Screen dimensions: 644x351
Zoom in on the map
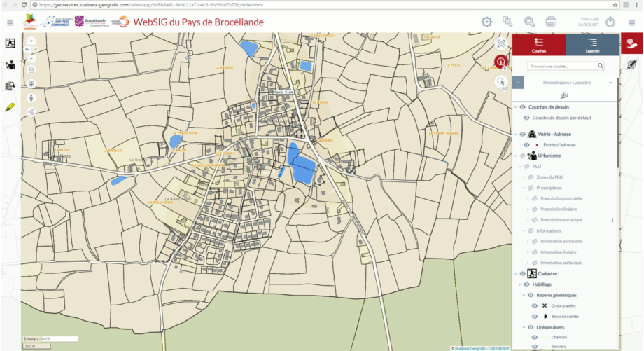31,41
